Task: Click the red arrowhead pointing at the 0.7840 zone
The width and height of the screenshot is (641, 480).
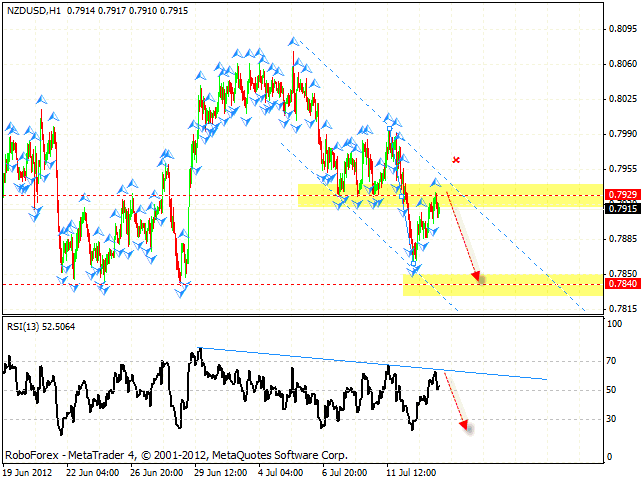Action: point(478,277)
